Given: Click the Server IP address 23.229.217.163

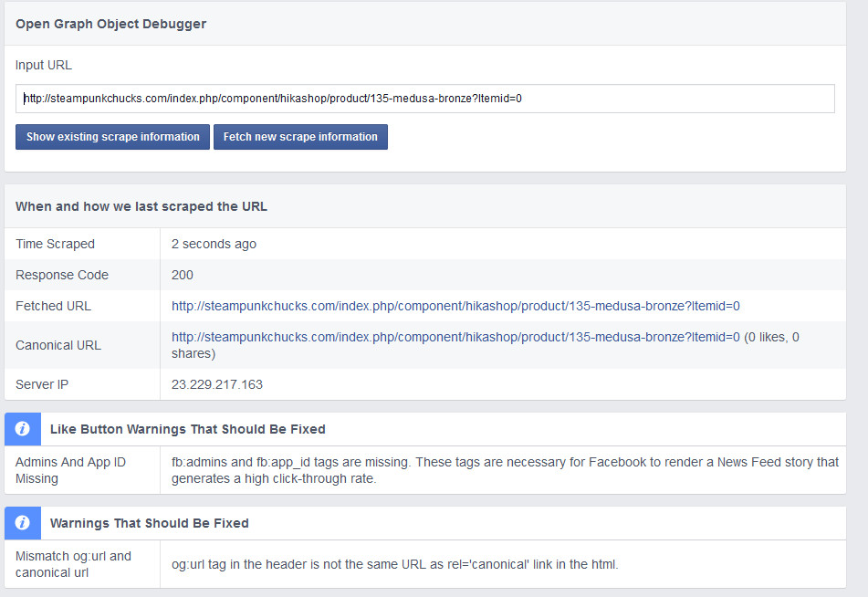Looking at the screenshot, I should click(217, 384).
